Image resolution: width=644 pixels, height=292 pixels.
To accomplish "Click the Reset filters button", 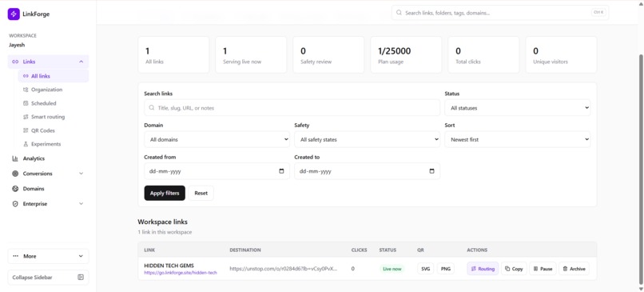I will click(x=201, y=193).
